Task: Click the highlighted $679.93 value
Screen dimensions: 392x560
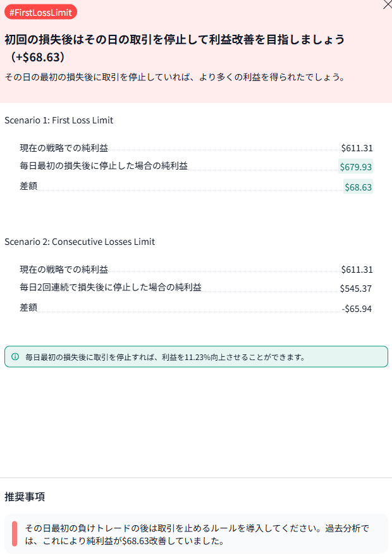Action: (x=356, y=167)
